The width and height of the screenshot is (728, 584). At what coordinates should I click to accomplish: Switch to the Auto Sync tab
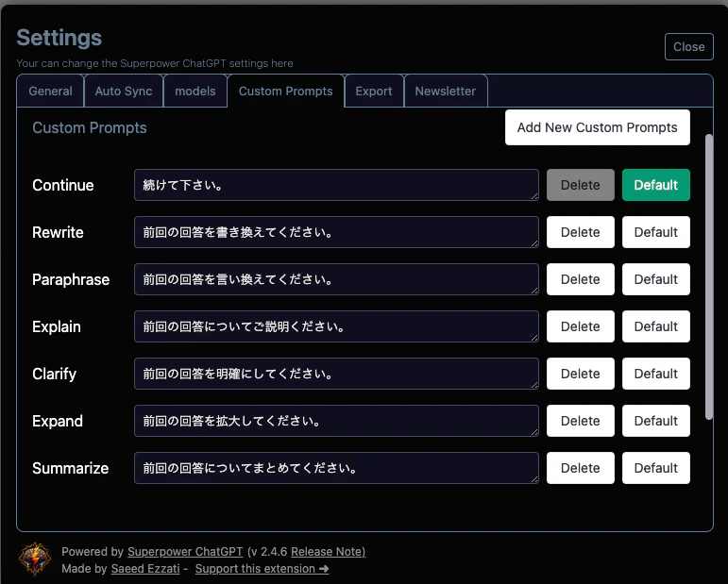coord(124,91)
